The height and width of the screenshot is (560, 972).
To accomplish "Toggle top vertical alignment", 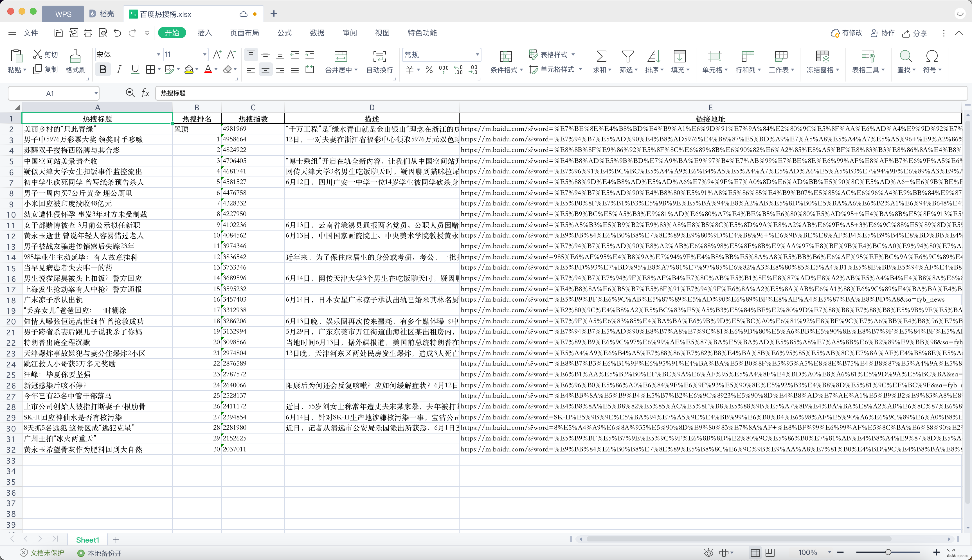I will pyautogui.click(x=251, y=54).
